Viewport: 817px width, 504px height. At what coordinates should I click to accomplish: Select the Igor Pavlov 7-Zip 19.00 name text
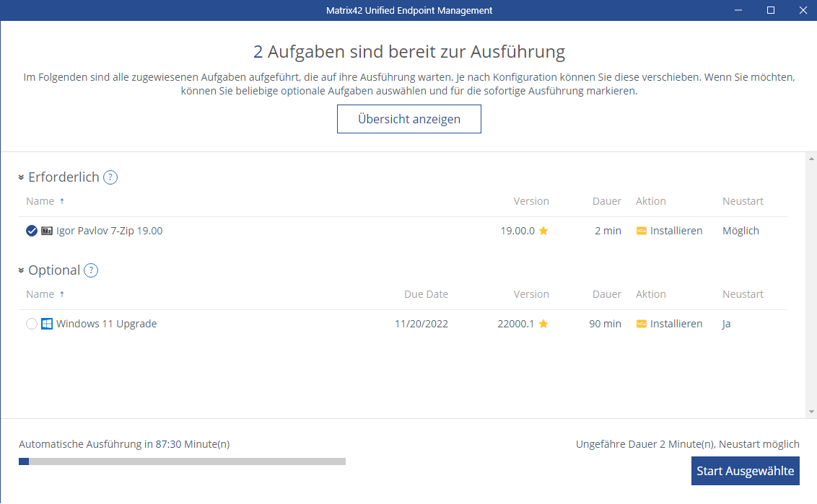(110, 231)
